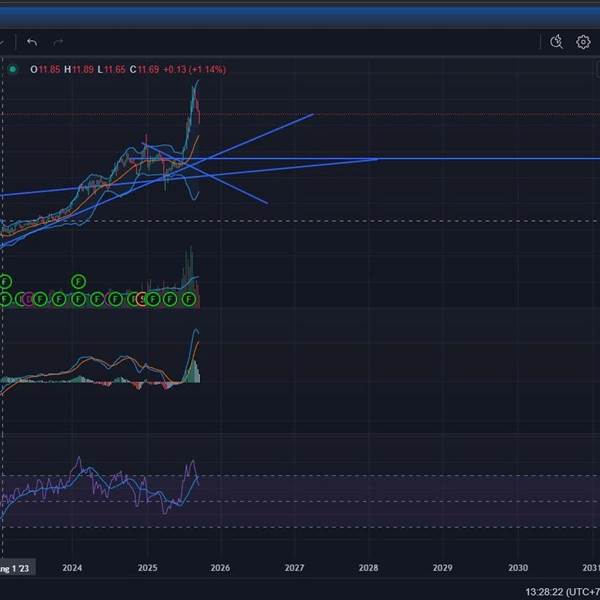Click the 2030 label on time axis

(x=518, y=568)
